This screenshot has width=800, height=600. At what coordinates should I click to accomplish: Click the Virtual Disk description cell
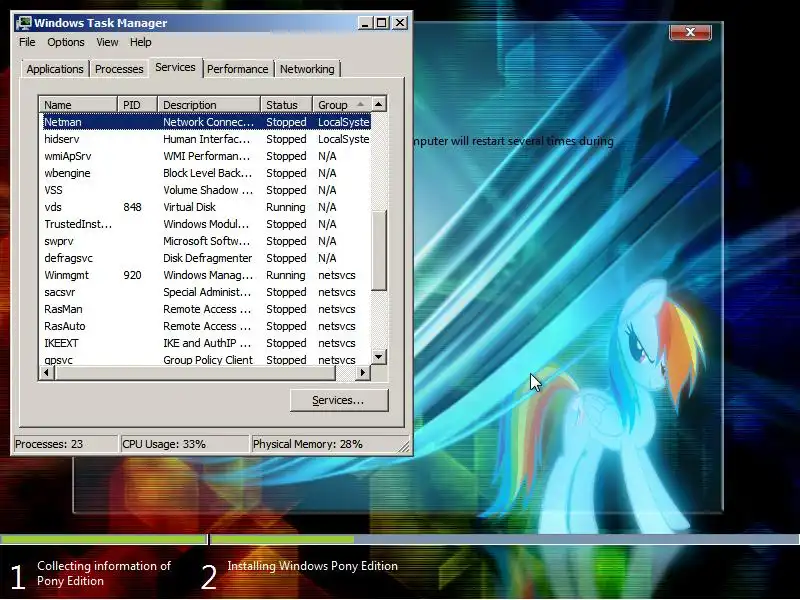click(x=189, y=207)
